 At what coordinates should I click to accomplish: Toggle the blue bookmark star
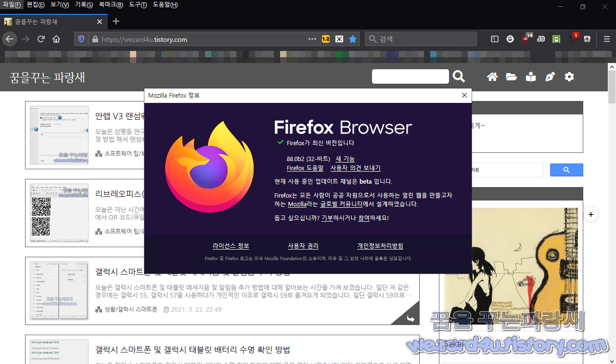click(353, 39)
